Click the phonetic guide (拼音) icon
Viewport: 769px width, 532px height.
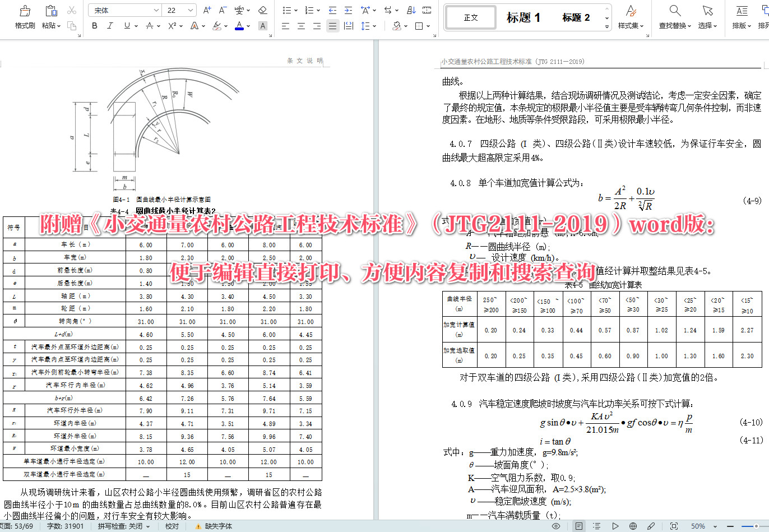pos(241,10)
